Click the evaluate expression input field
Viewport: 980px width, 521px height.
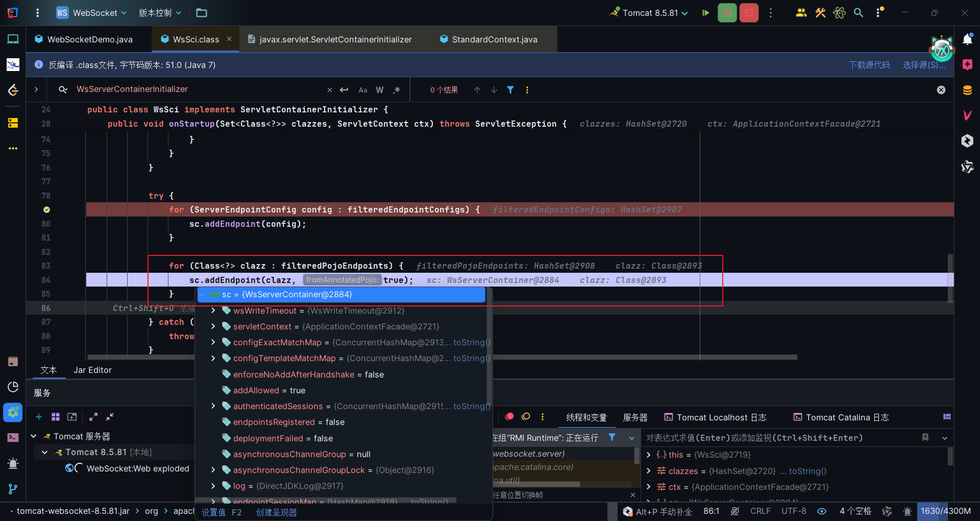tap(780, 438)
